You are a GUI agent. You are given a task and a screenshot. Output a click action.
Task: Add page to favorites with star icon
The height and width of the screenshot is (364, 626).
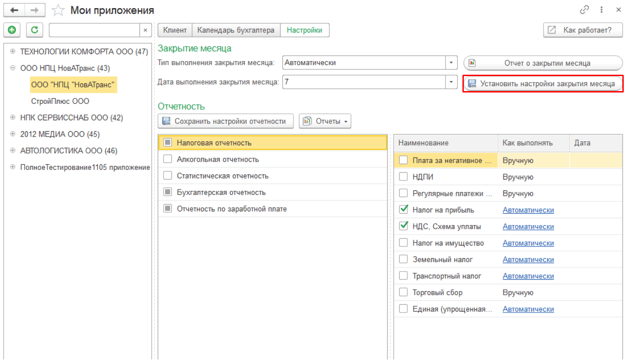pyautogui.click(x=58, y=10)
